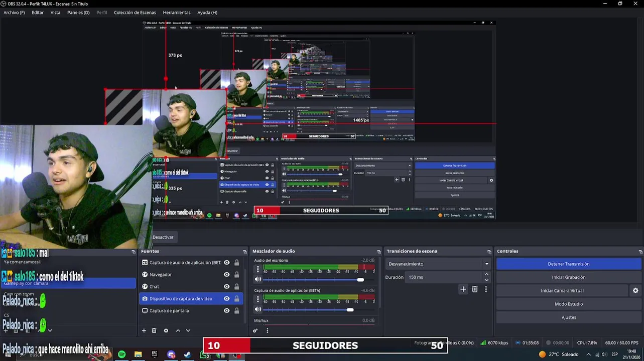Add a new source with the plus icon
The height and width of the screenshot is (361, 644).
tap(144, 330)
